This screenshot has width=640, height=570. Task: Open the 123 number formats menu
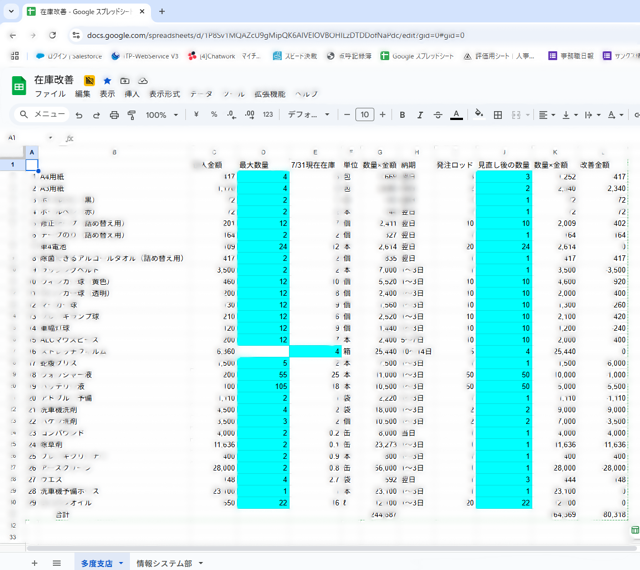tap(268, 115)
